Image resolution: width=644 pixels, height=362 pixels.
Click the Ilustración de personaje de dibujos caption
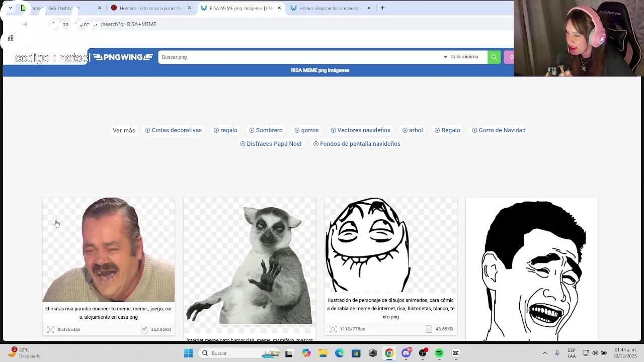391,308
